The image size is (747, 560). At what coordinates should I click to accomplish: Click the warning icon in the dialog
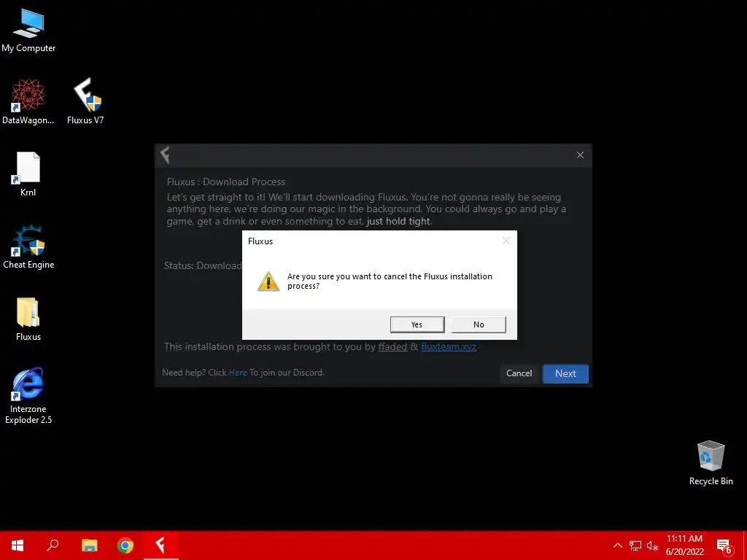268,281
